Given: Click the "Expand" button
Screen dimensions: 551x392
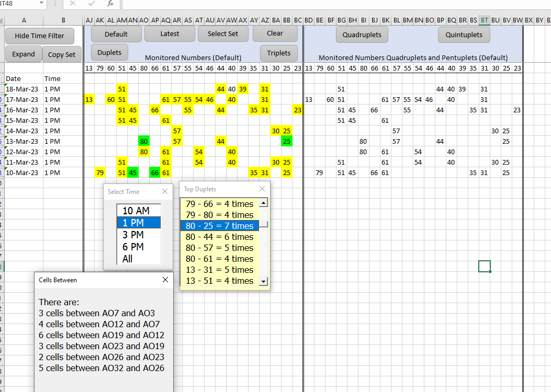Looking at the screenshot, I should pyautogui.click(x=23, y=54).
